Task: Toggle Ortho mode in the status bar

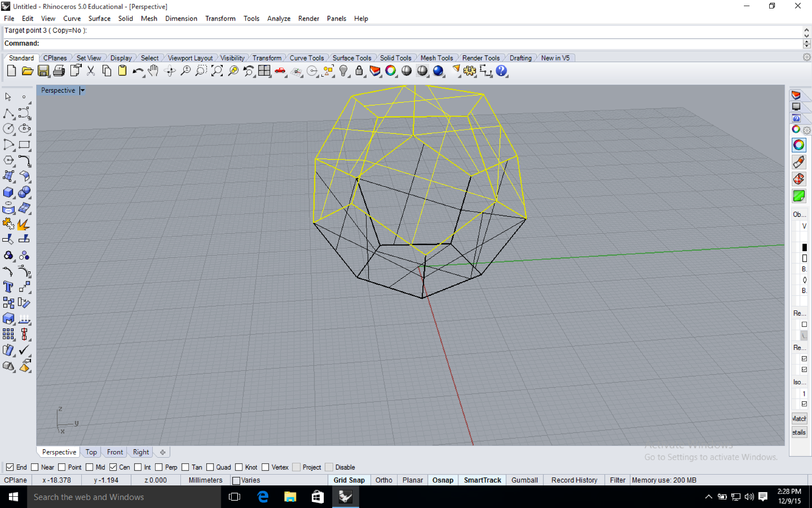Action: point(383,480)
